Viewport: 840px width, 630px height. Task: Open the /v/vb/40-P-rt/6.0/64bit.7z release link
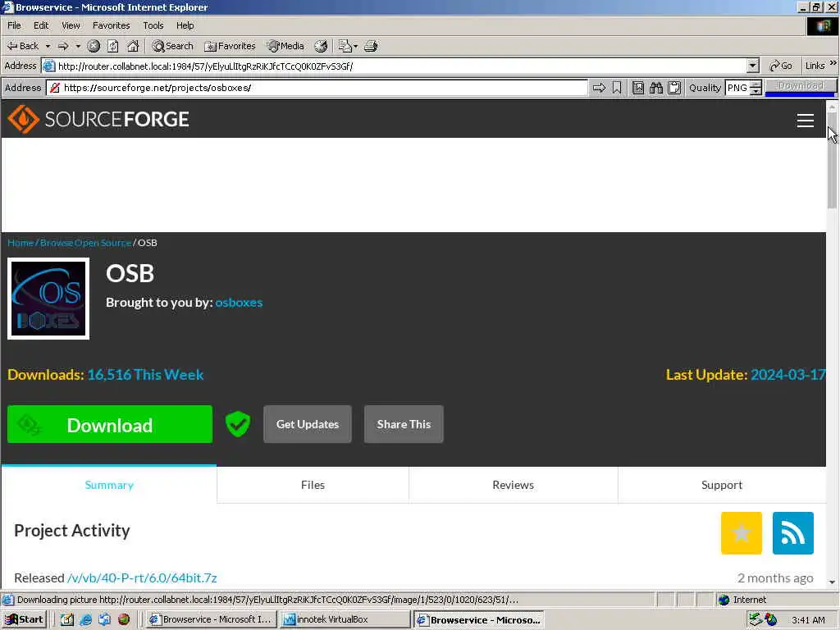coord(142,578)
